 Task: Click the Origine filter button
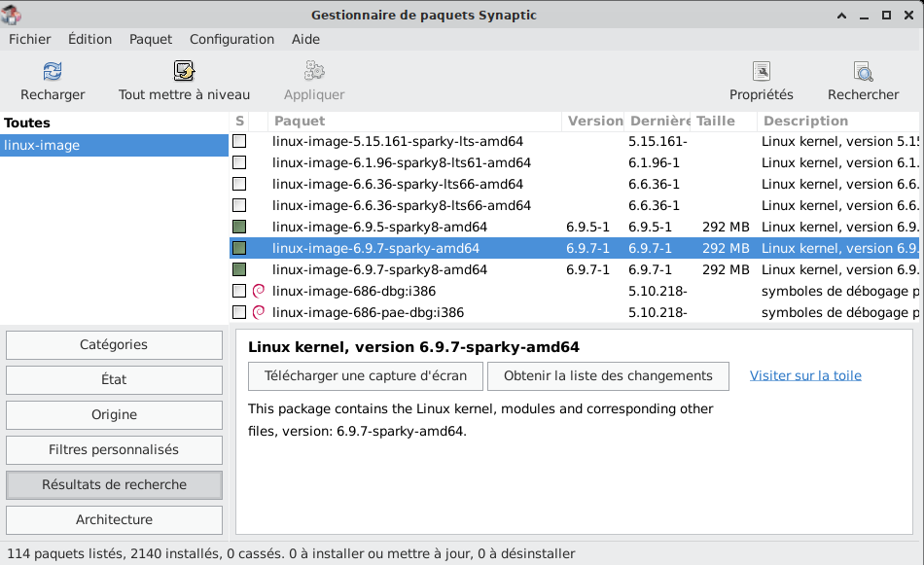pyautogui.click(x=114, y=415)
